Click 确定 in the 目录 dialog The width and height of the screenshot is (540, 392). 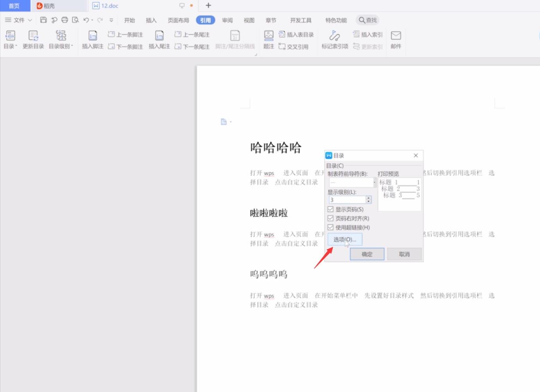click(x=367, y=254)
